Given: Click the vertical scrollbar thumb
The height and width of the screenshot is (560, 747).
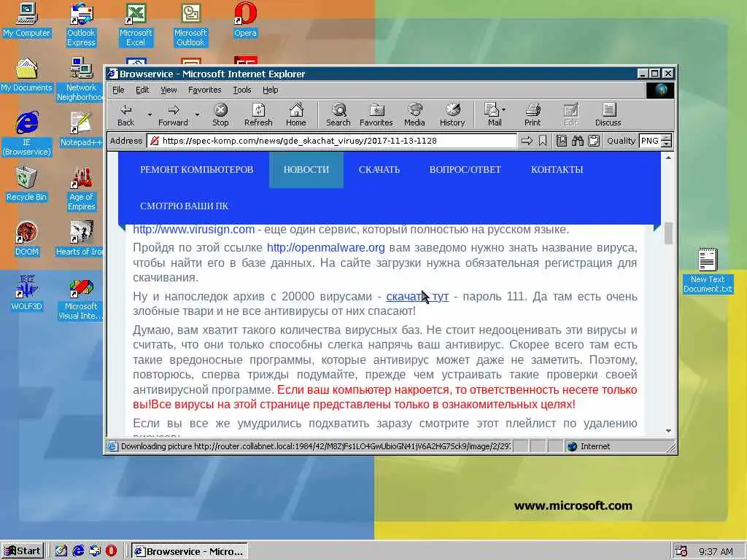Looking at the screenshot, I should click(668, 233).
